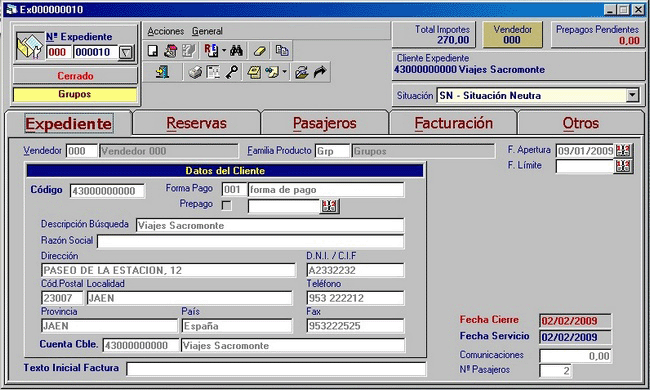The width and height of the screenshot is (650, 390).
Task: Click the empty Razón Social field
Action: 250,241
